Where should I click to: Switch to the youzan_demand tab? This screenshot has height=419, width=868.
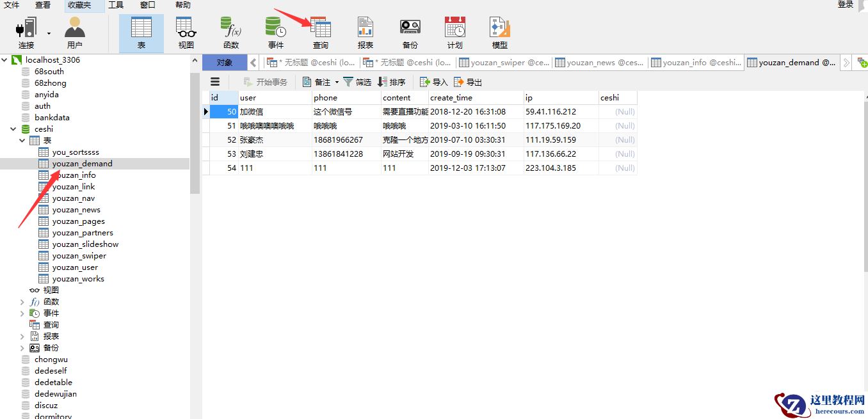click(792, 62)
